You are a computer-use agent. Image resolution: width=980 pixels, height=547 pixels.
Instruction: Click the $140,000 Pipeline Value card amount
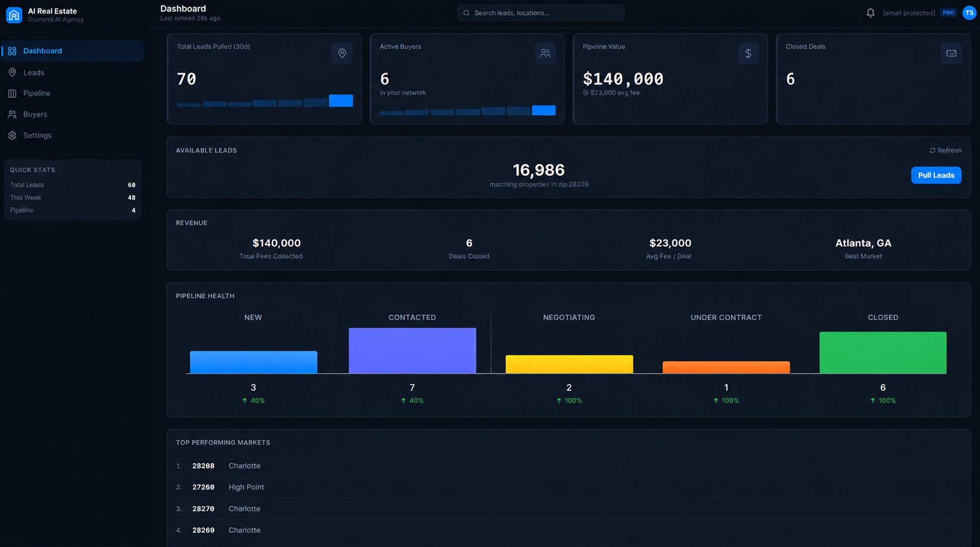623,79
